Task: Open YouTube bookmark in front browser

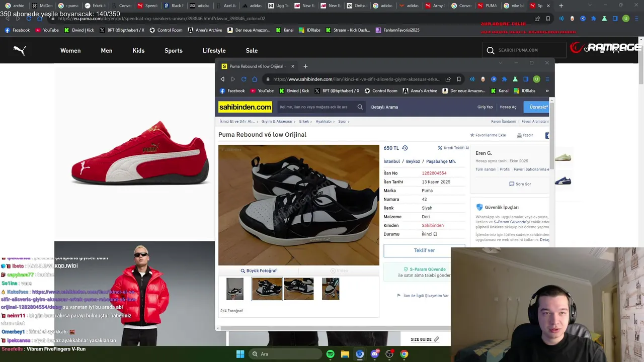Action: (262, 91)
